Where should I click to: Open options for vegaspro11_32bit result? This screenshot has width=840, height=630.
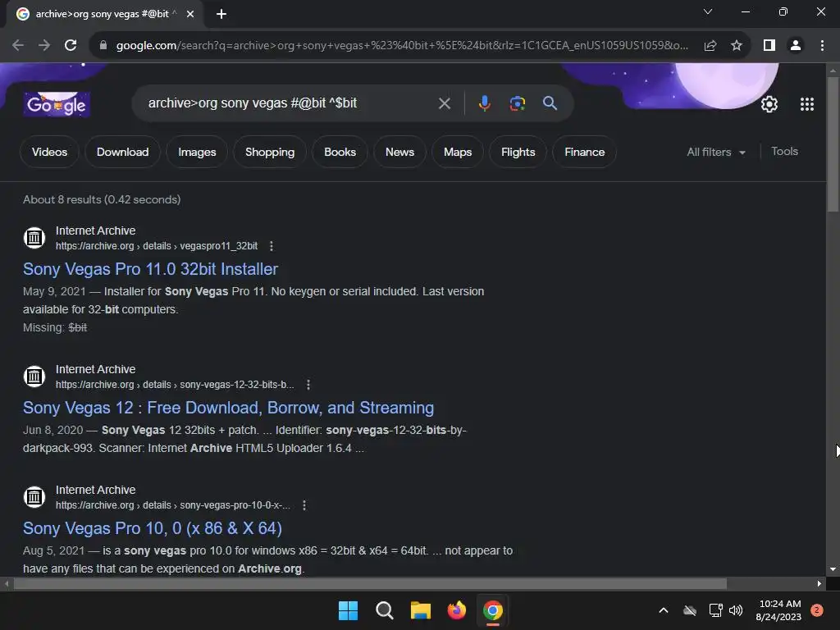(x=271, y=246)
